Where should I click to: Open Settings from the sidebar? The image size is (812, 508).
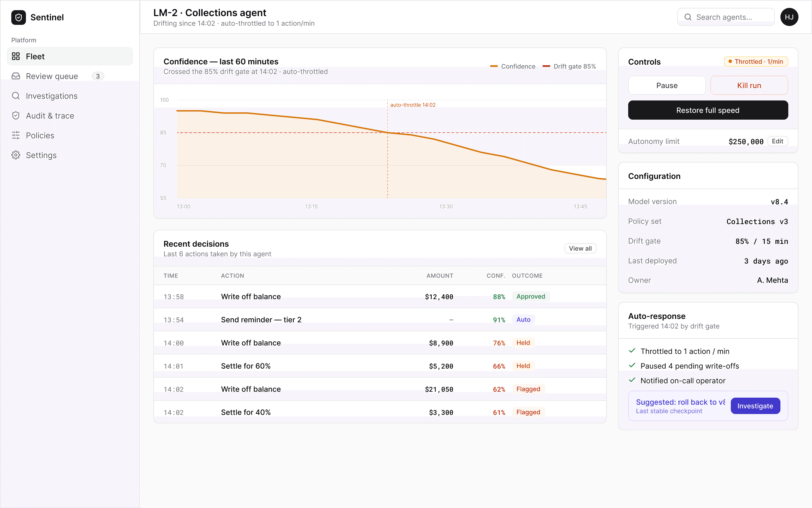coord(70,155)
